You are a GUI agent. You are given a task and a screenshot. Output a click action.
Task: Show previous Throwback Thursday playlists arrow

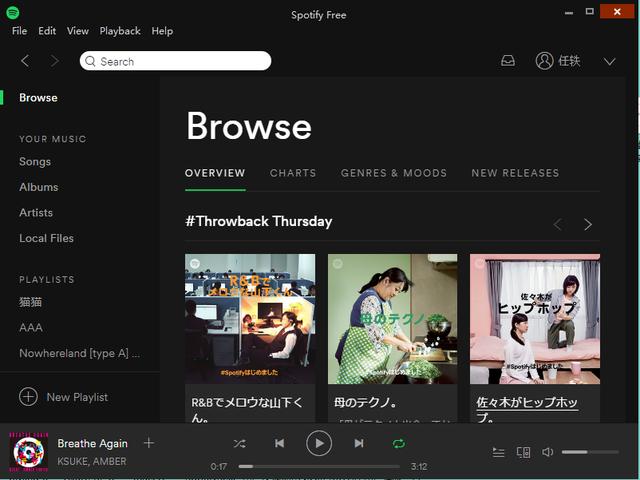click(558, 224)
